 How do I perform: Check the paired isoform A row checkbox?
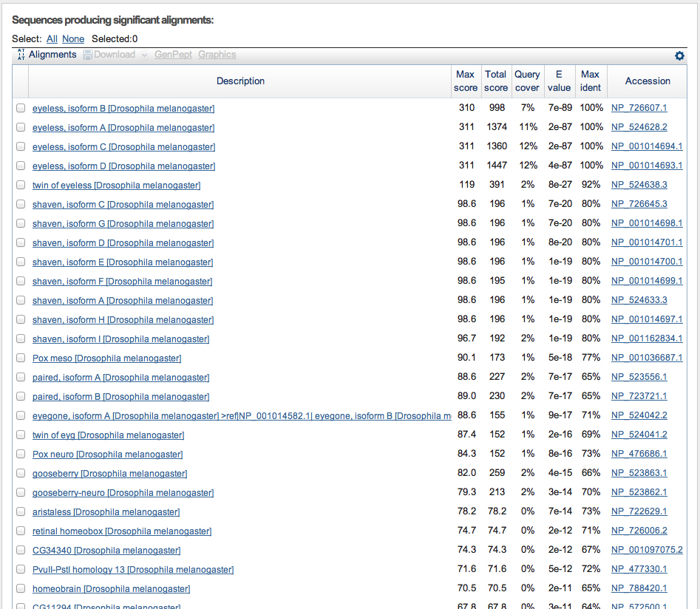pyautogui.click(x=21, y=377)
